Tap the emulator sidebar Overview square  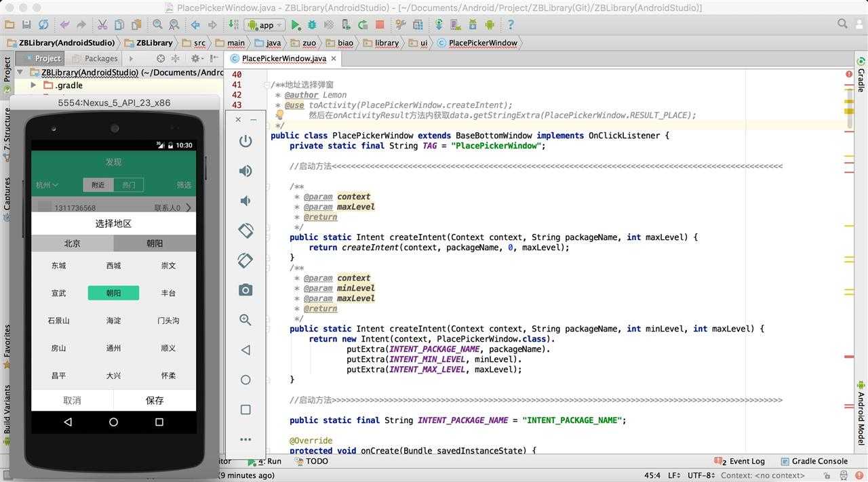(x=245, y=409)
